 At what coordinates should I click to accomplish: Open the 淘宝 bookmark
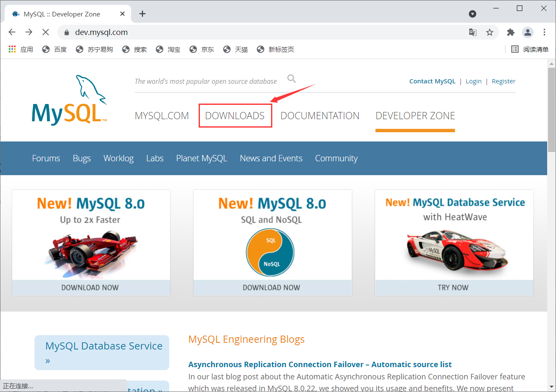coord(168,49)
